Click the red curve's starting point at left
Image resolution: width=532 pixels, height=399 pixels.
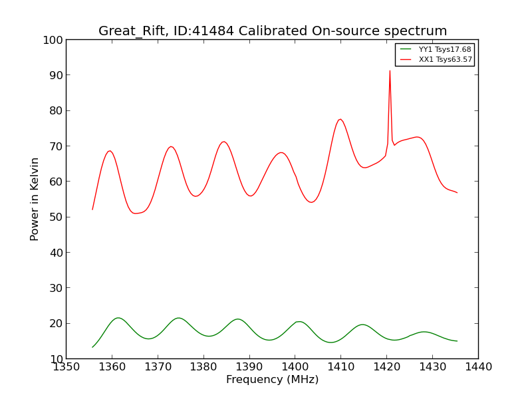coord(92,209)
